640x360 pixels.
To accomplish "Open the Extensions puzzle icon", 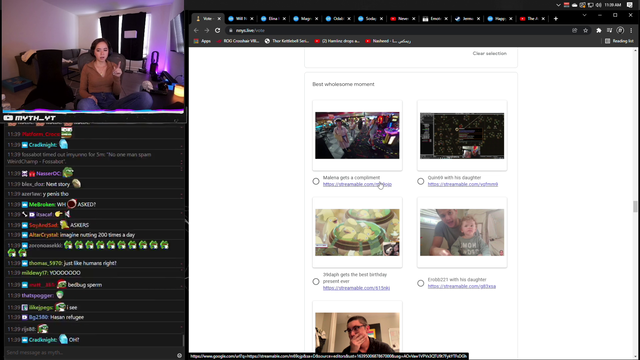I will [599, 31].
